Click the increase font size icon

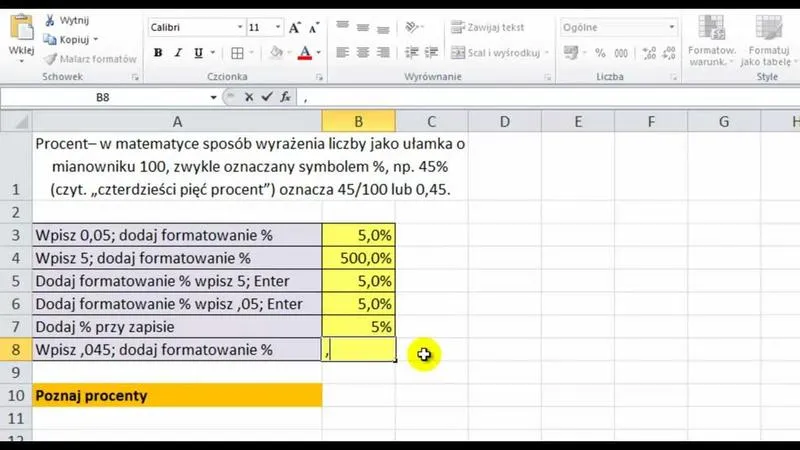[294, 28]
